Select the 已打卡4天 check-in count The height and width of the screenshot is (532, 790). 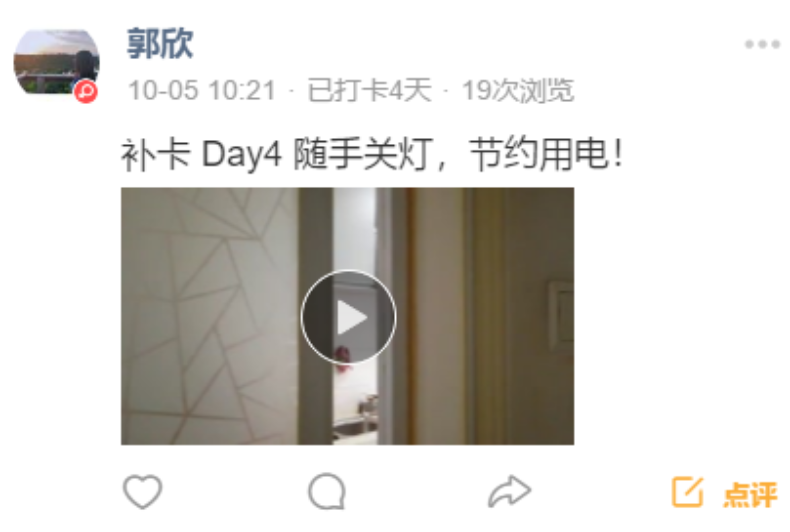369,91
